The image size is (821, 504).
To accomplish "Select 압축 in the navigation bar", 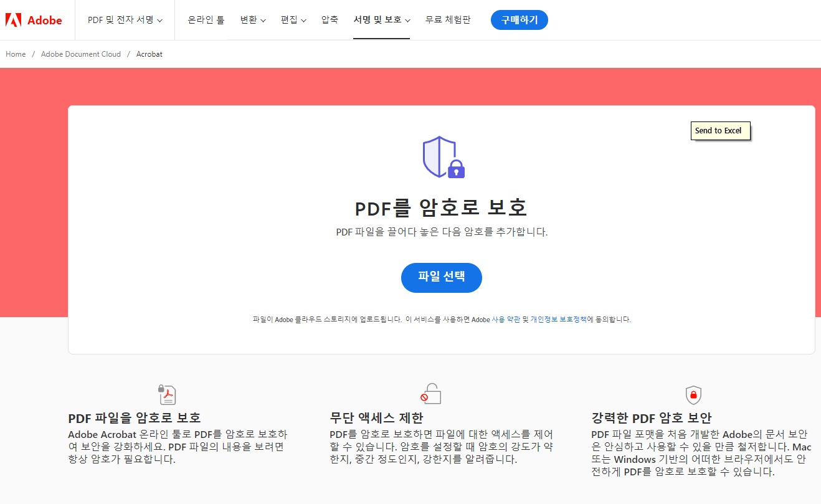I will (330, 20).
